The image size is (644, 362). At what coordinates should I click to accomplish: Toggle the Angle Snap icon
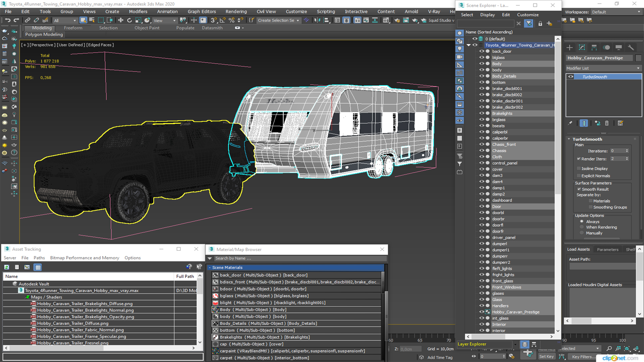222,20
